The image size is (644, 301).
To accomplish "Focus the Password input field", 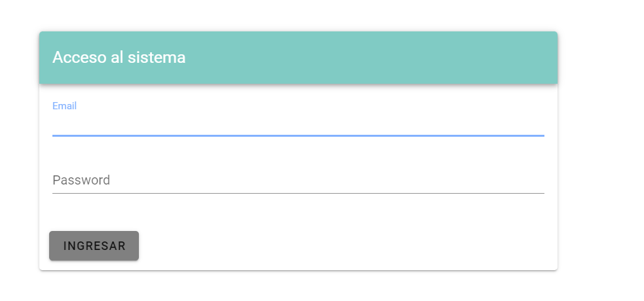I will tap(298, 180).
